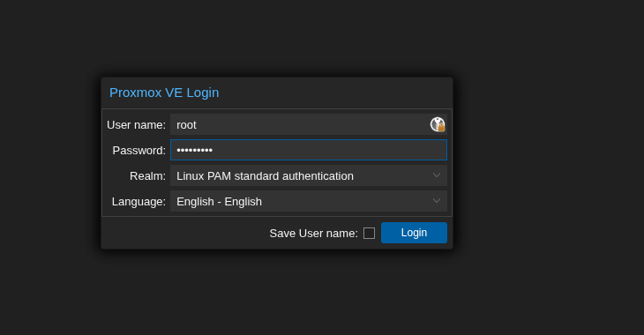Click the "Save User name:" label text
The image size is (644, 335).
coord(313,234)
